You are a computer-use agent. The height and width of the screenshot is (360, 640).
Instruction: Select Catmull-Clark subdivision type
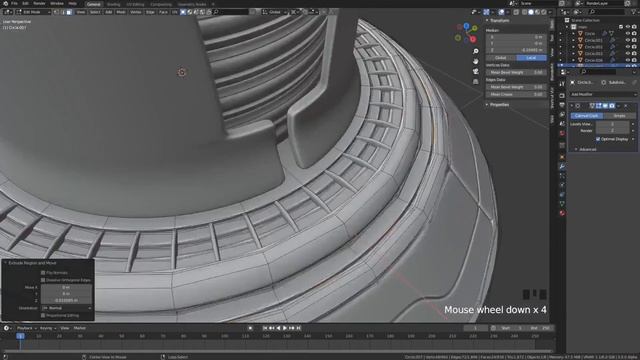click(x=587, y=116)
